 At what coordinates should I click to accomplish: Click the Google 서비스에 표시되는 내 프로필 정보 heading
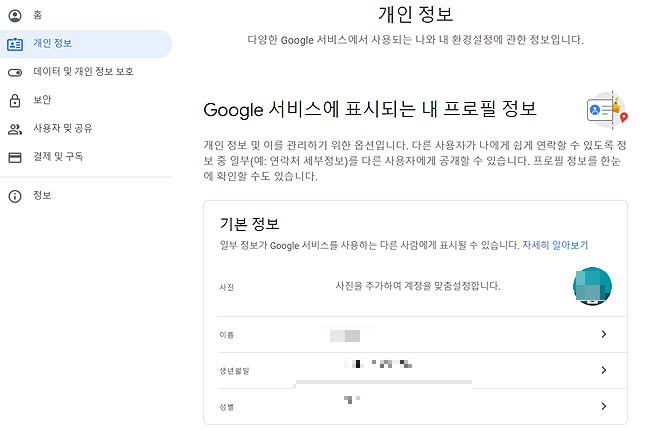coord(370,109)
